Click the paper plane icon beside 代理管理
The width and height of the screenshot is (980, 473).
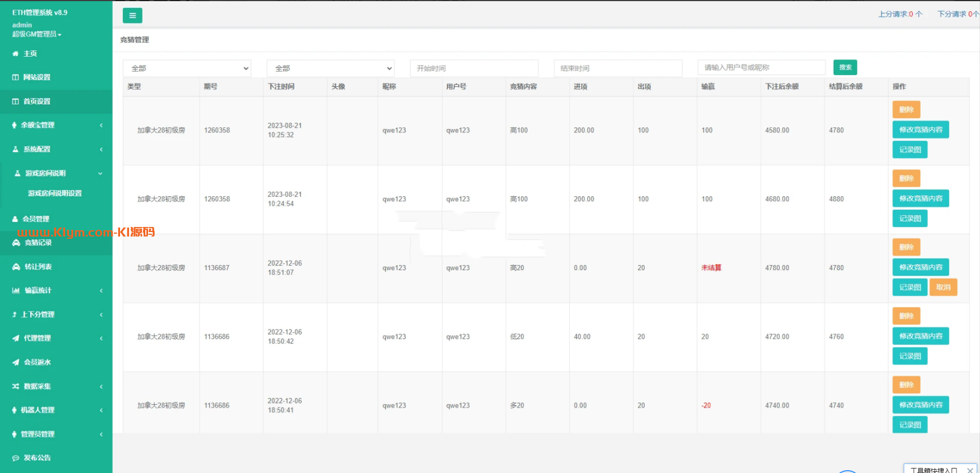[x=16, y=338]
